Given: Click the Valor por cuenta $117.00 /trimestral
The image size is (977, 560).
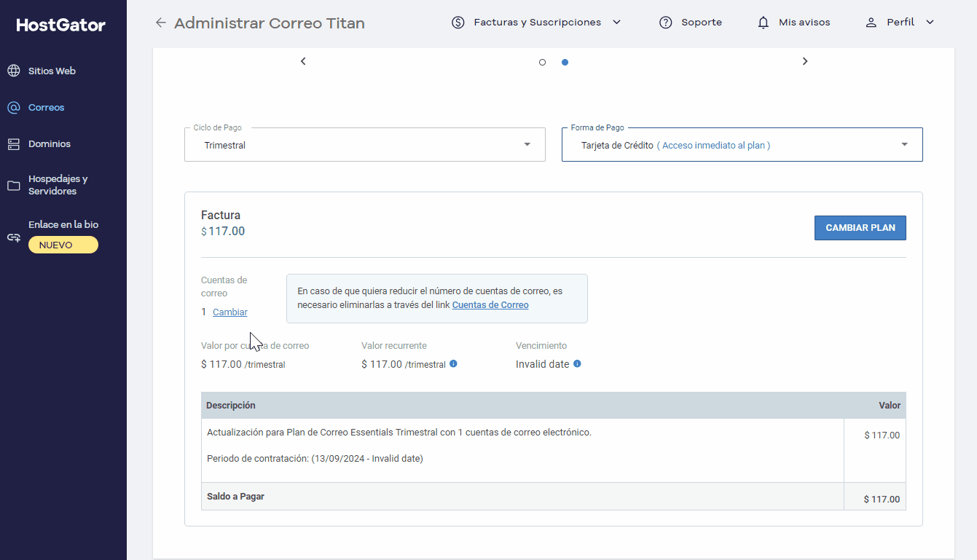Looking at the screenshot, I should pos(243,364).
